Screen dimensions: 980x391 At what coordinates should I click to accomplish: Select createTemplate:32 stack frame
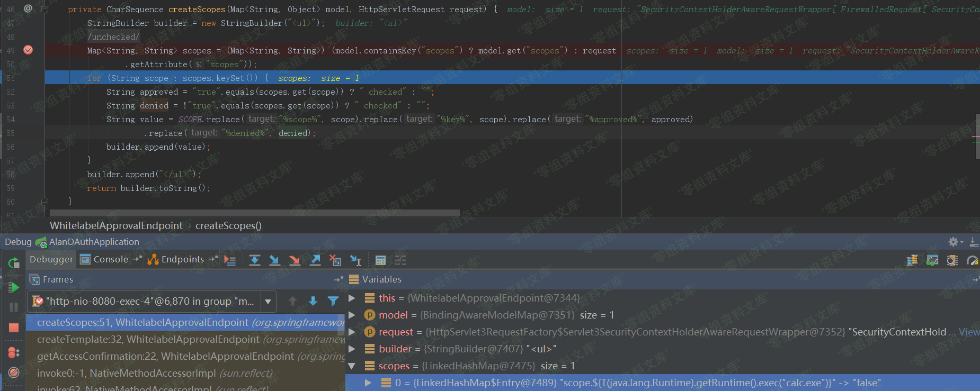coord(148,339)
